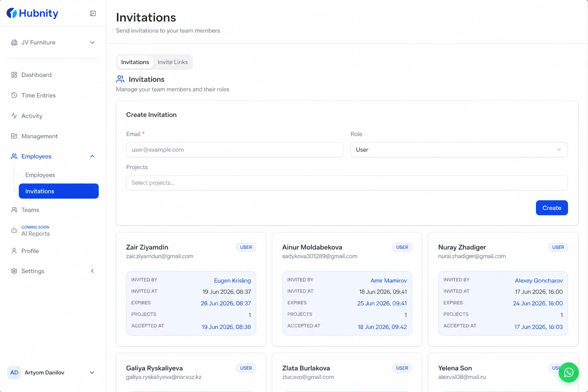
Task: Click the Time Entries clock icon
Action: 14,95
